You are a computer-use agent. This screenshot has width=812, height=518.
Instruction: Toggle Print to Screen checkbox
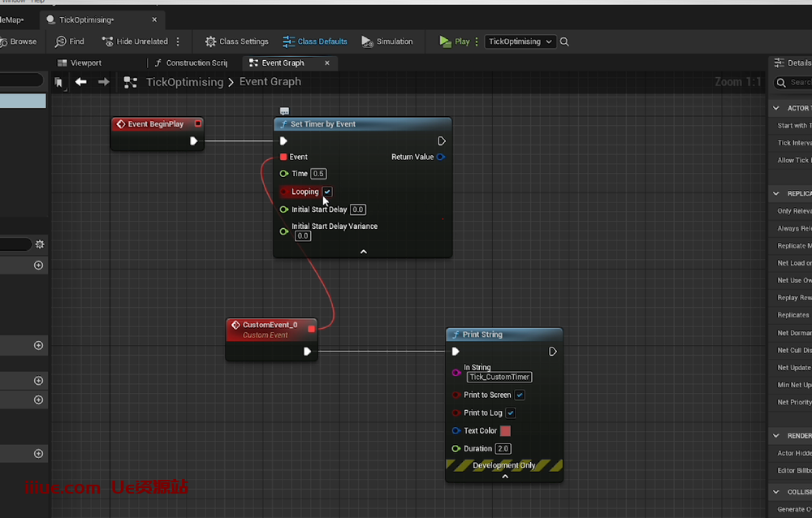[x=520, y=395]
